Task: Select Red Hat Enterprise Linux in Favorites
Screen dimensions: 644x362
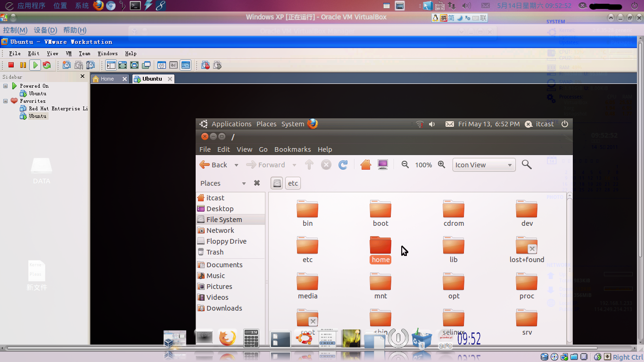Action: click(54, 108)
